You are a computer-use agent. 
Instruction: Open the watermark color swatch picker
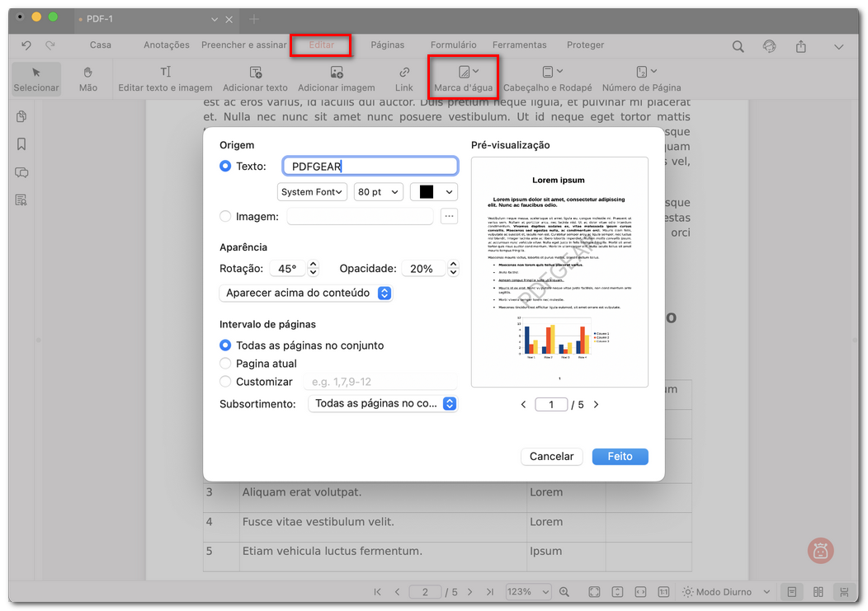[432, 191]
